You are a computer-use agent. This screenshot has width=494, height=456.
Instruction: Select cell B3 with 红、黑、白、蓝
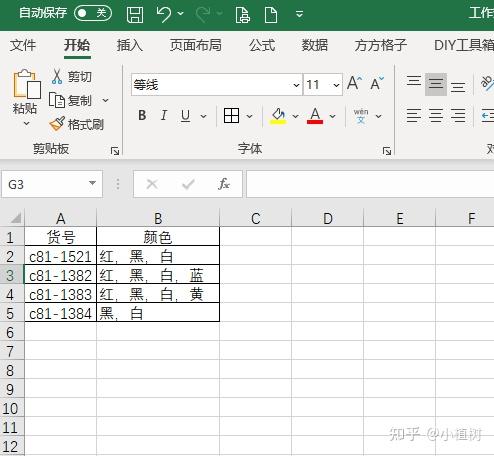(158, 275)
